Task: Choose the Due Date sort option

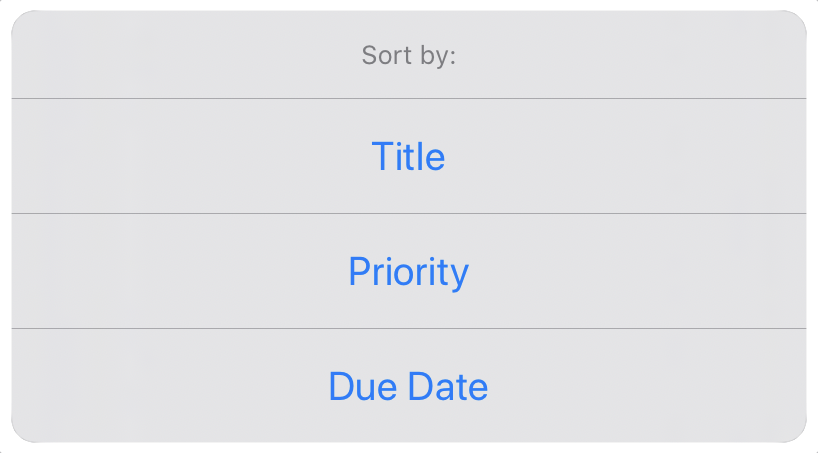Action: [x=408, y=386]
